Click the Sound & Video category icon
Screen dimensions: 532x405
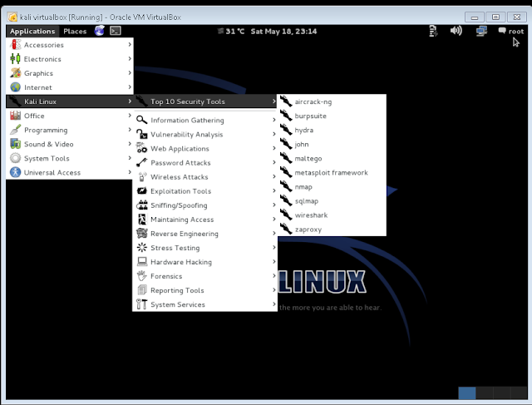click(x=15, y=144)
